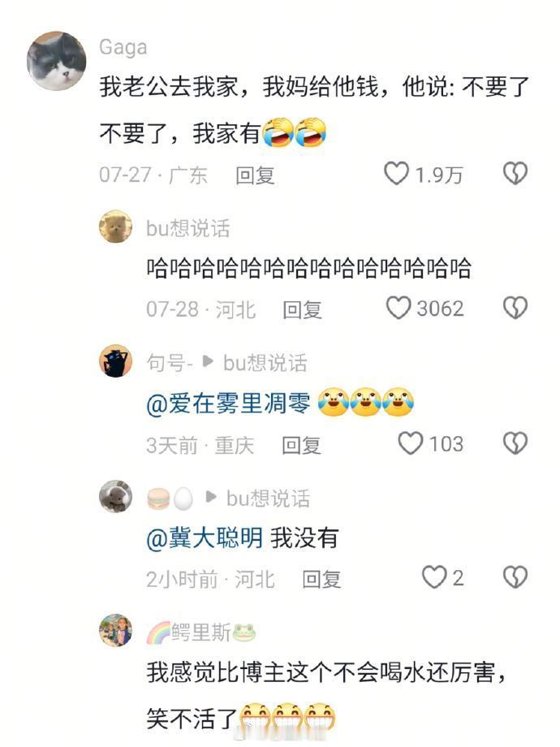View bu想说话's bear avatar profile
Screen dimensions: 560x747
pyautogui.click(x=116, y=227)
